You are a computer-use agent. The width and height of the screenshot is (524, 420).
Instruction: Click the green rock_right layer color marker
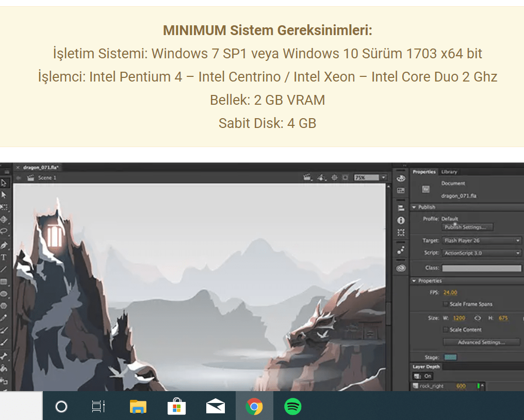[x=478, y=386]
